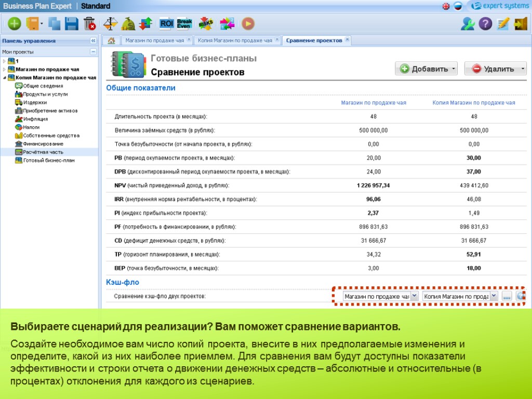Open help with the question mark icon
532x399 pixels.
pyautogui.click(x=485, y=24)
